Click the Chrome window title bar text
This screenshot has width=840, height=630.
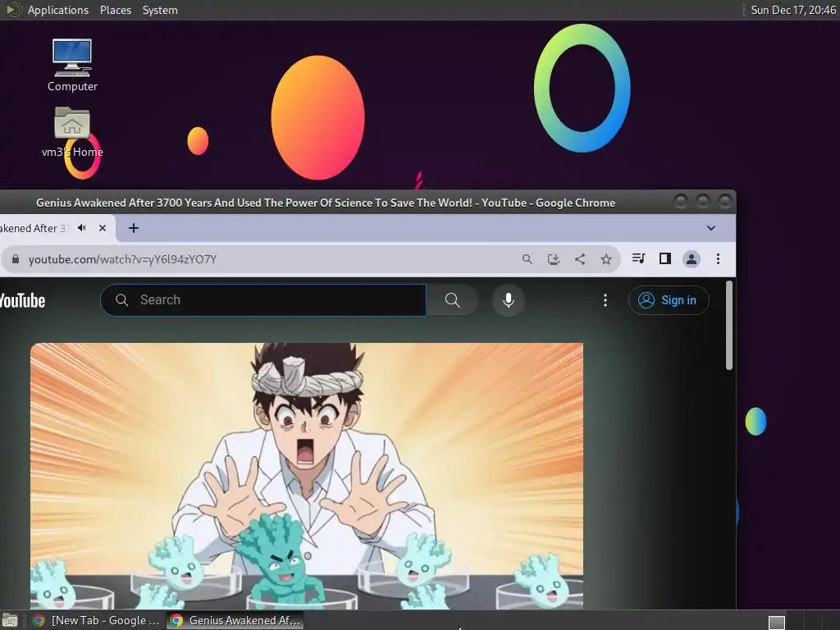pyautogui.click(x=326, y=203)
